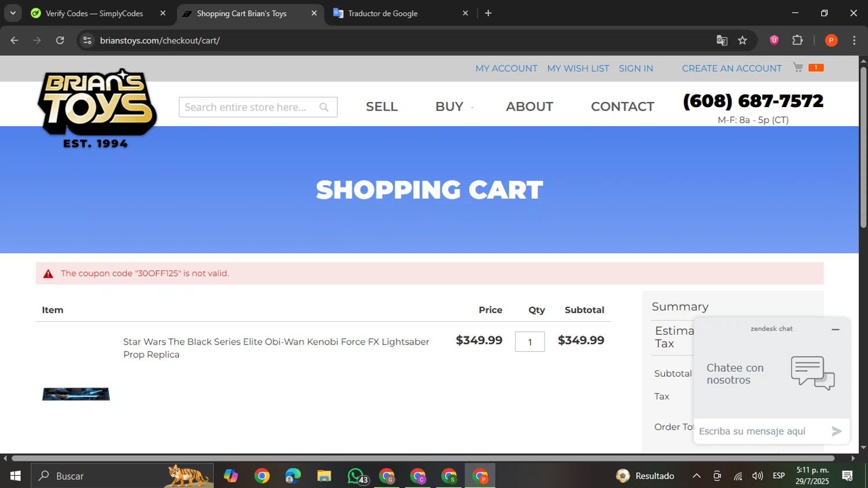Close the Verify Codes SimplyCodes tab
The width and height of the screenshot is (868, 488).
[163, 13]
